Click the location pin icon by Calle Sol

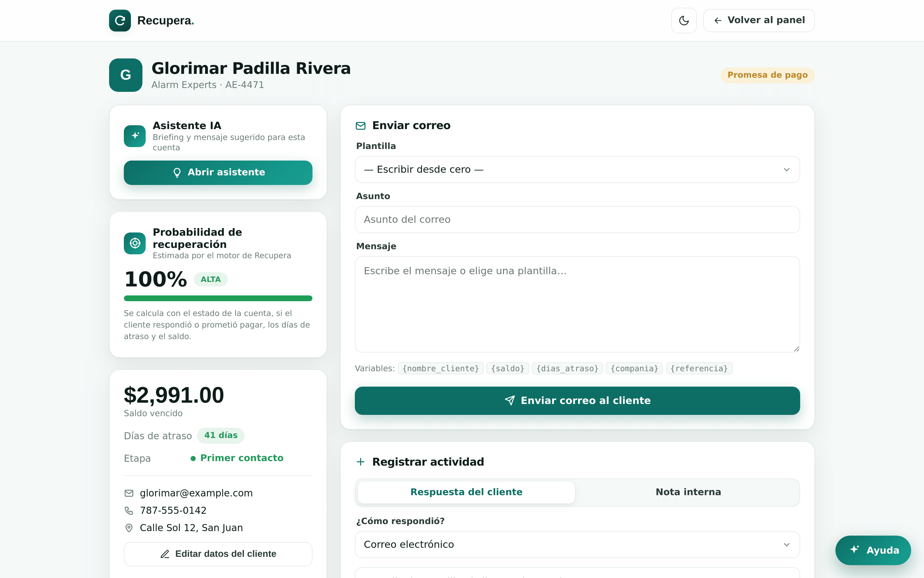(x=129, y=528)
